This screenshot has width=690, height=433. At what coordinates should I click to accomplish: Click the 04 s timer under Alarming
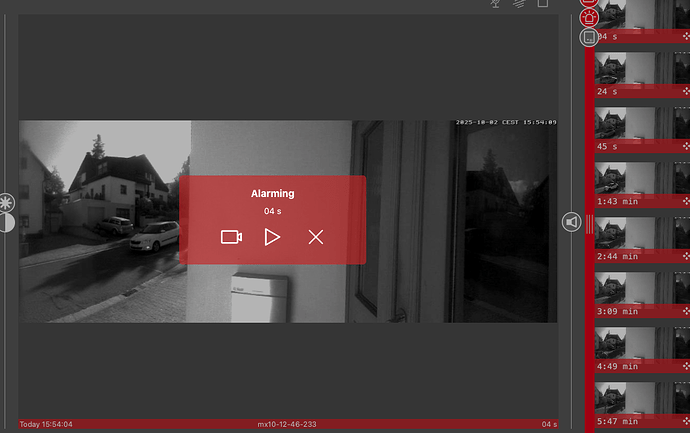pyautogui.click(x=272, y=211)
